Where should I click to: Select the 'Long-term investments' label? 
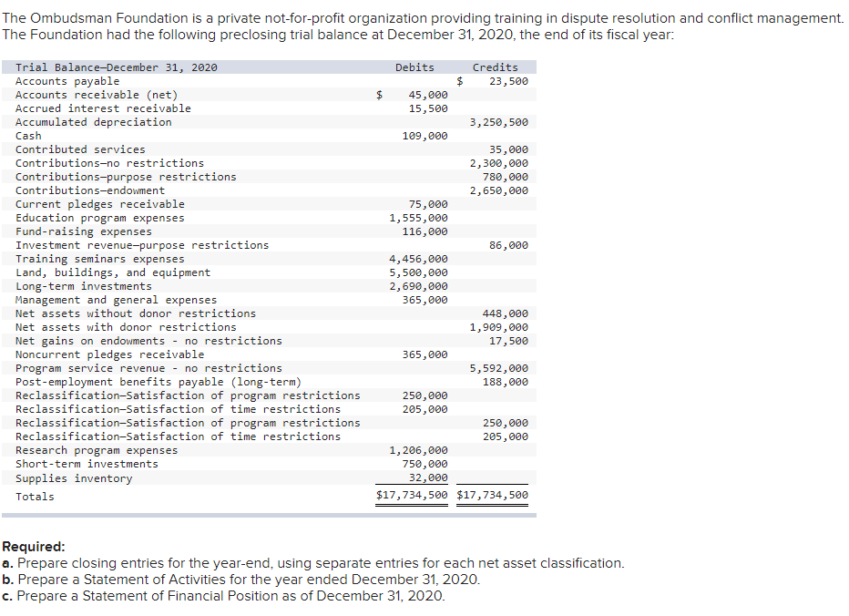(x=84, y=286)
